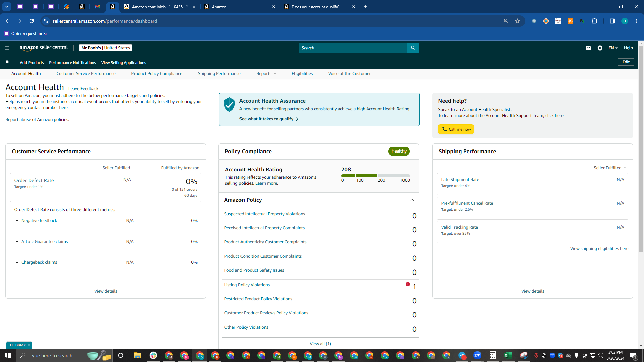Open Excel from the taskbar

(508, 355)
